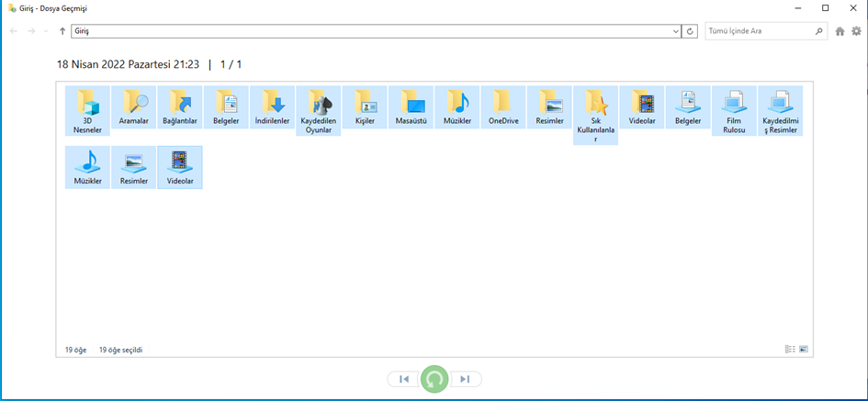Screen dimensions: 868x401
Task: Select the Kaydedilen Oyunlar folder
Action: point(319,111)
